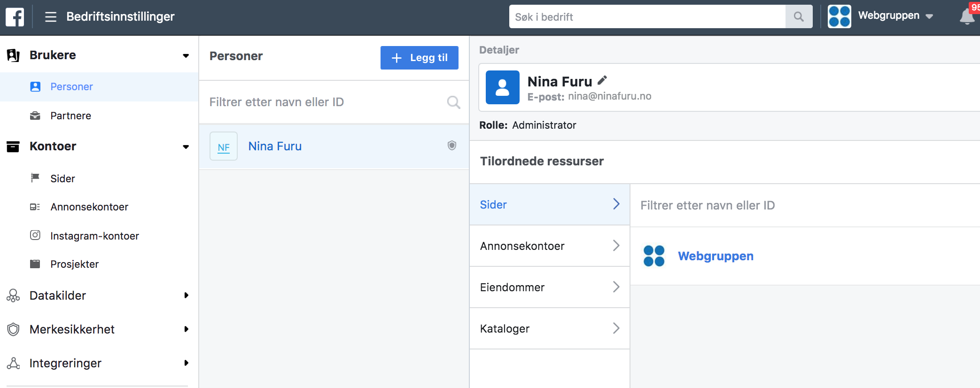Click the magnifier icon in Personer filter

tap(453, 102)
